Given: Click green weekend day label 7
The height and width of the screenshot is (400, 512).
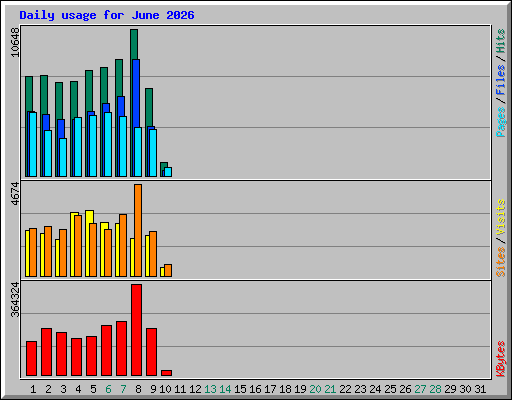Looking at the screenshot, I should [x=123, y=389].
